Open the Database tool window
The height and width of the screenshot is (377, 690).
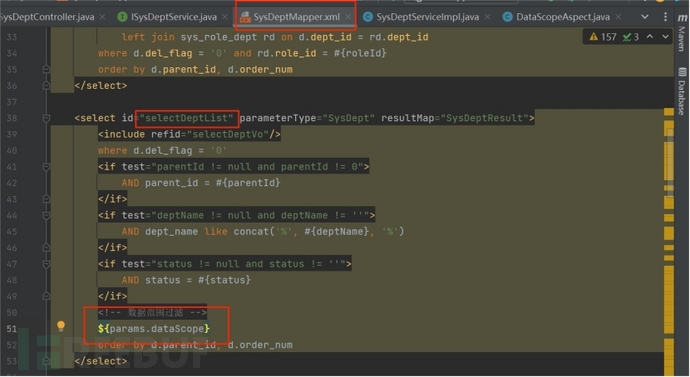(682, 92)
